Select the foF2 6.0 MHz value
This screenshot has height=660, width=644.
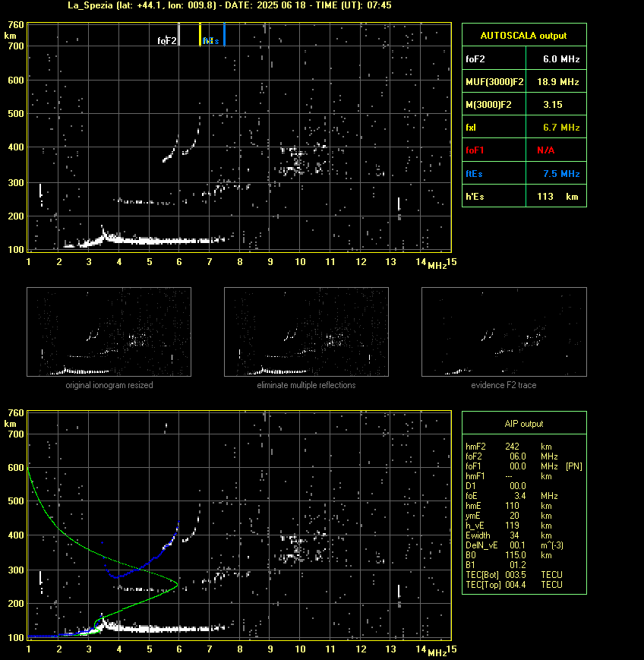tap(561, 59)
